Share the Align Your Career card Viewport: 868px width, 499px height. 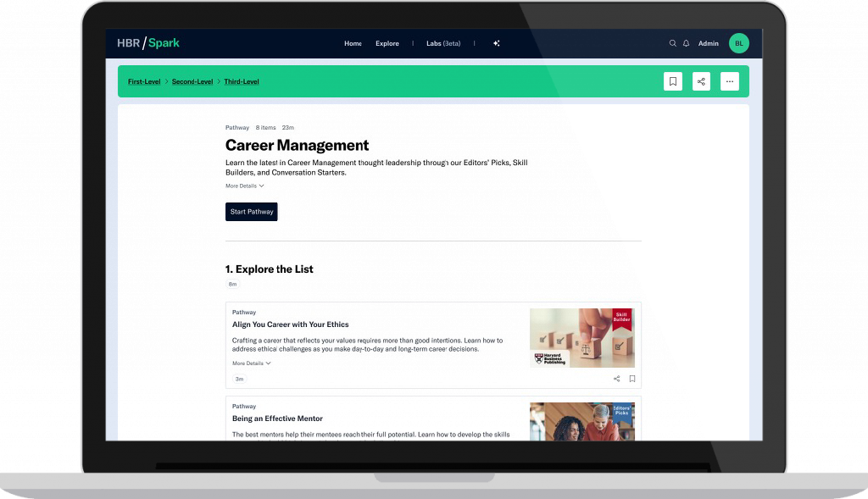(616, 379)
